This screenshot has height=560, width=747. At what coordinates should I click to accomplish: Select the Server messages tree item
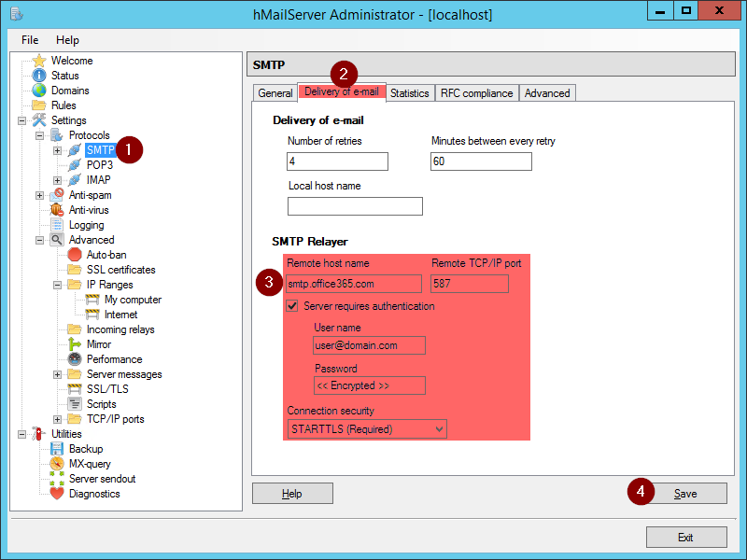(x=124, y=374)
